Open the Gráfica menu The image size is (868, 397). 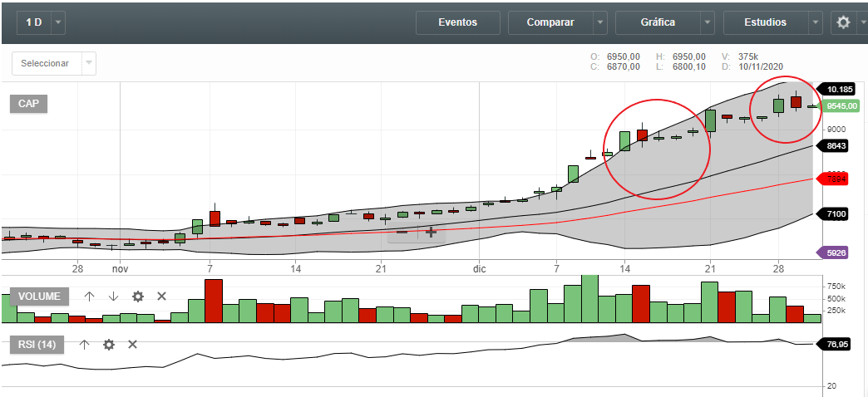658,22
